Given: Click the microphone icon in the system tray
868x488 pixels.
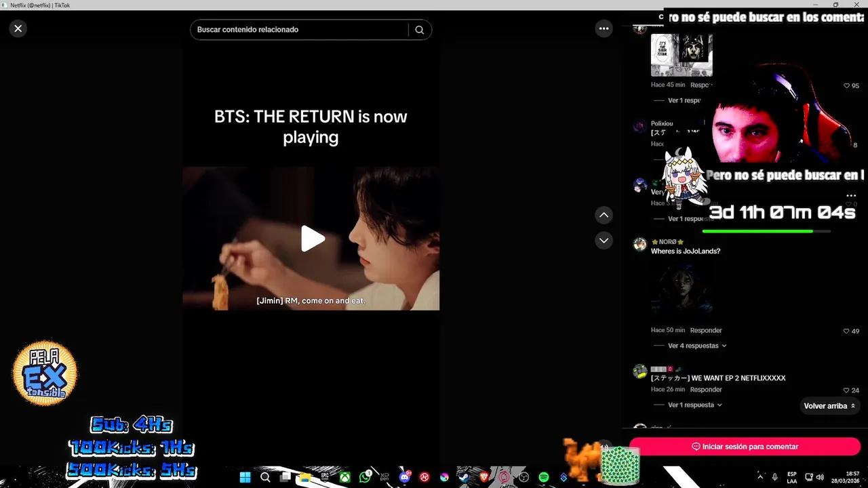Looking at the screenshot, I should 775,477.
